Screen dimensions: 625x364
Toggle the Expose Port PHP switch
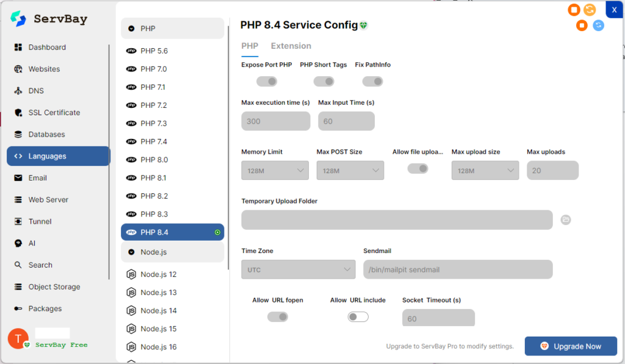click(267, 81)
